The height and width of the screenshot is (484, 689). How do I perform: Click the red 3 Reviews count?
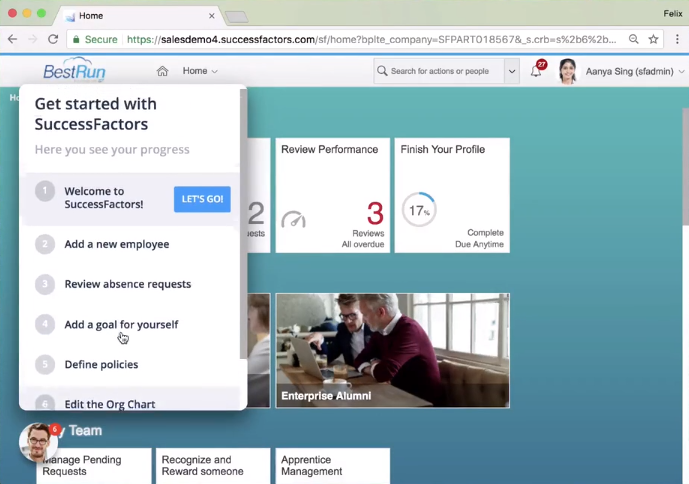(375, 213)
